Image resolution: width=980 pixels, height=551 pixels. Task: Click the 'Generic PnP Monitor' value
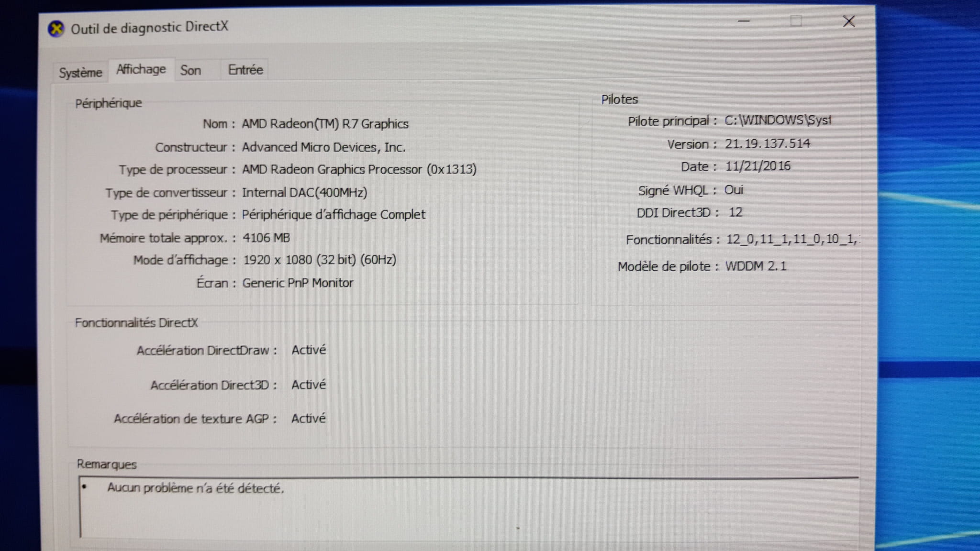[298, 283]
